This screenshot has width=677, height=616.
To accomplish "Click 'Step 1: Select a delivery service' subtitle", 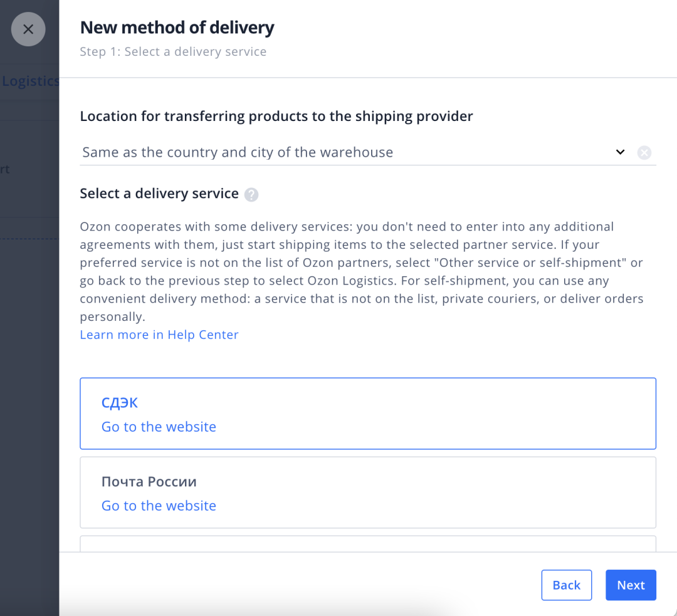I will point(173,52).
